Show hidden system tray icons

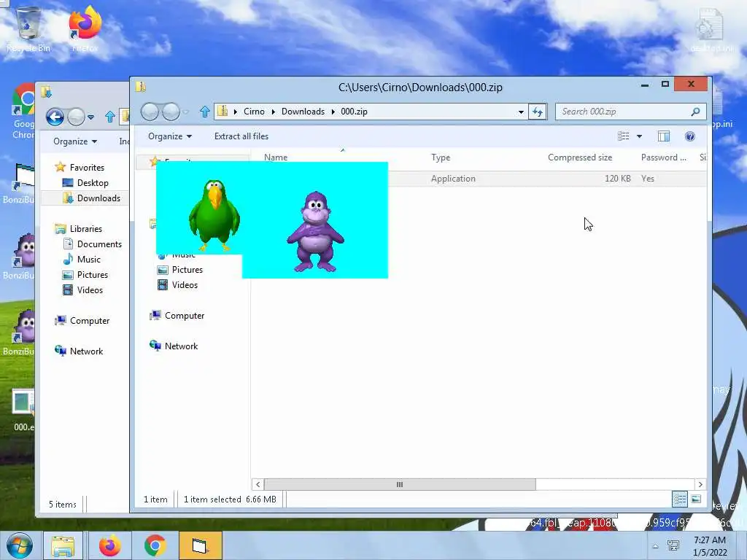tap(656, 546)
